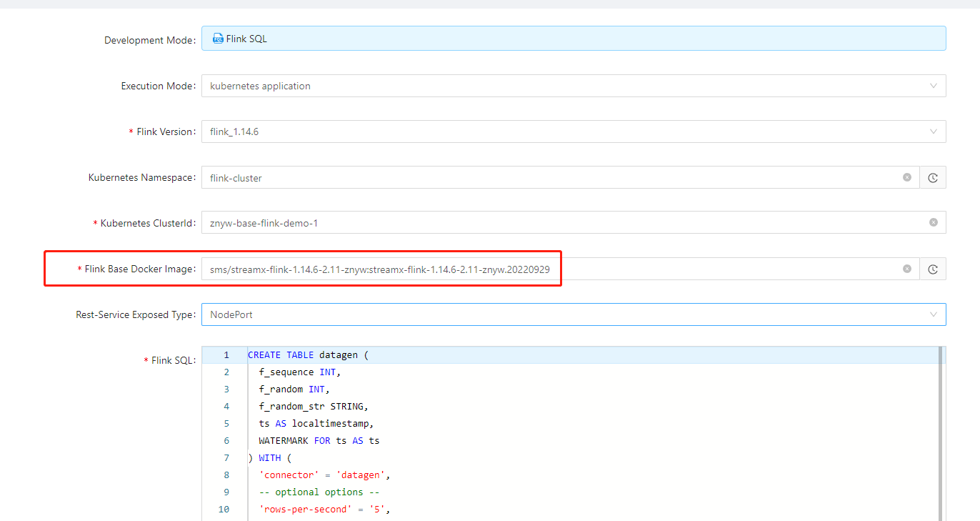This screenshot has width=980, height=521.
Task: Click the Development Mode field showing Flink SQL
Action: click(x=500, y=38)
